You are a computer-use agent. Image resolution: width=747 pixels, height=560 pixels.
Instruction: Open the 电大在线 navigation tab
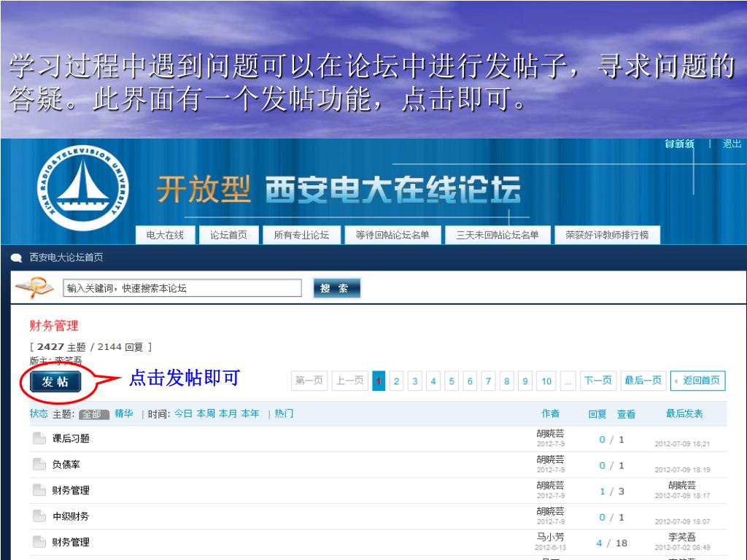pos(165,235)
